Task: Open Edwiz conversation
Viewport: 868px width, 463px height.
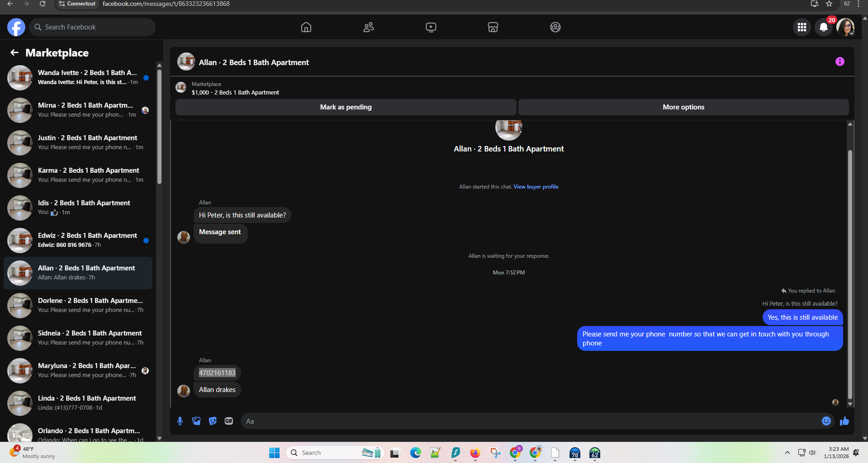Action: (x=78, y=241)
